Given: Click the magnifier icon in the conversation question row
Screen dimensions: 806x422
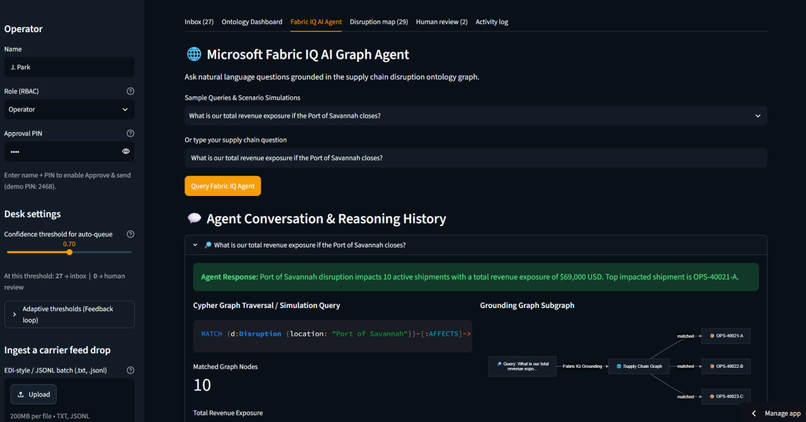Looking at the screenshot, I should 208,245.
